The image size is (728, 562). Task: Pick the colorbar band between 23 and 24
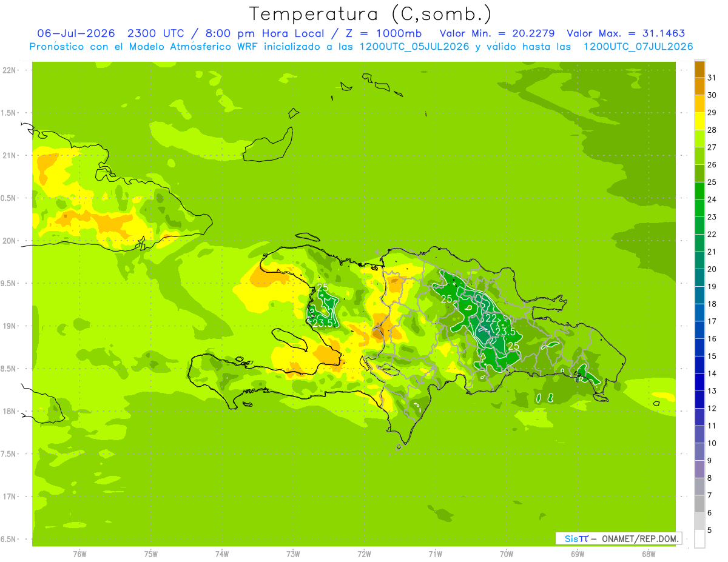[699, 209]
